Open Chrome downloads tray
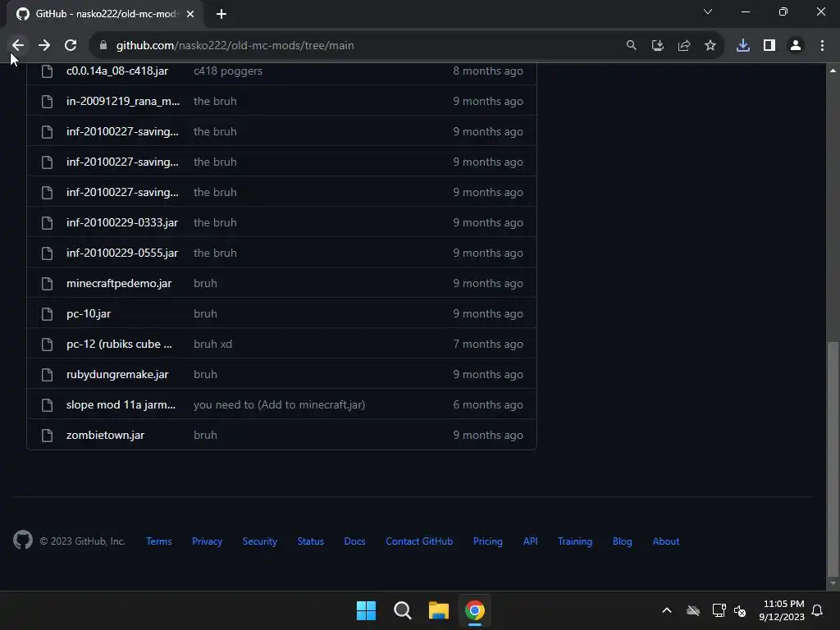The width and height of the screenshot is (840, 630). pos(742,46)
